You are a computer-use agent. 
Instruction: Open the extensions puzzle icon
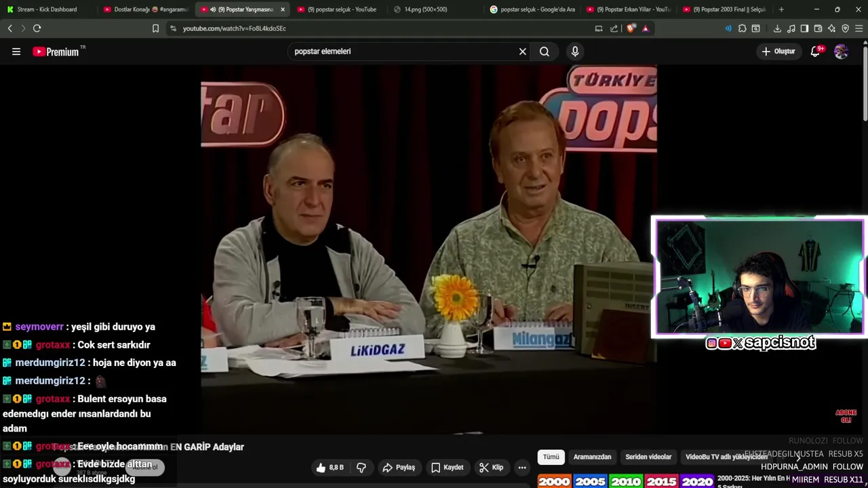(x=743, y=28)
